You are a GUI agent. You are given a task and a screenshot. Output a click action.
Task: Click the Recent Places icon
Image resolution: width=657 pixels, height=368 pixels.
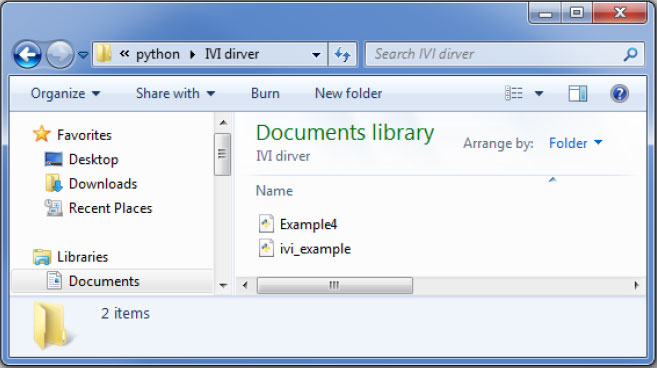point(54,207)
